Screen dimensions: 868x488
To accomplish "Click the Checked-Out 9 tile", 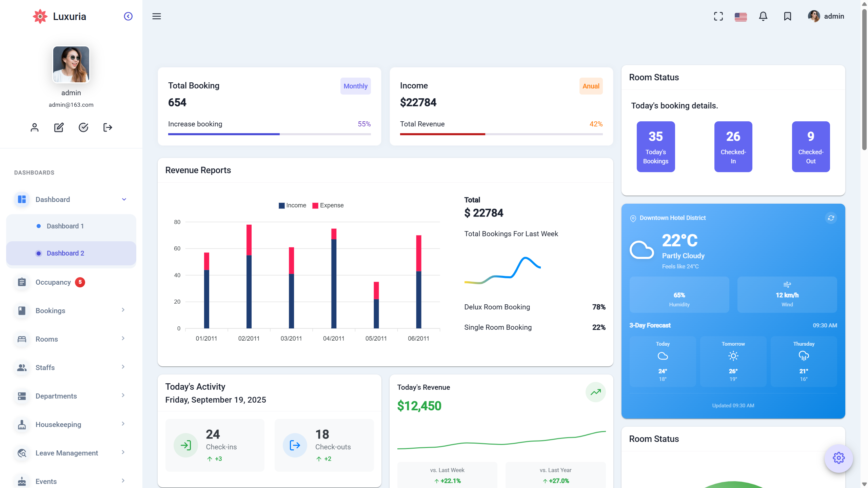I will 811,147.
